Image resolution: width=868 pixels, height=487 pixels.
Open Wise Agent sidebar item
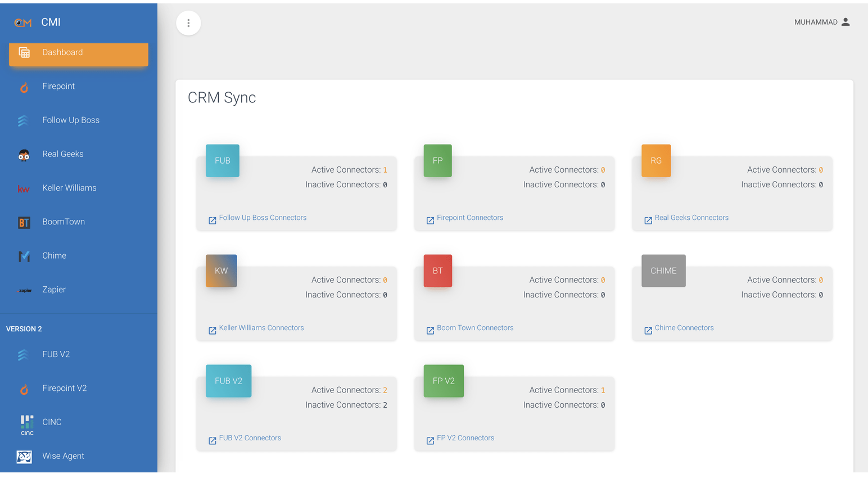[x=79, y=456]
